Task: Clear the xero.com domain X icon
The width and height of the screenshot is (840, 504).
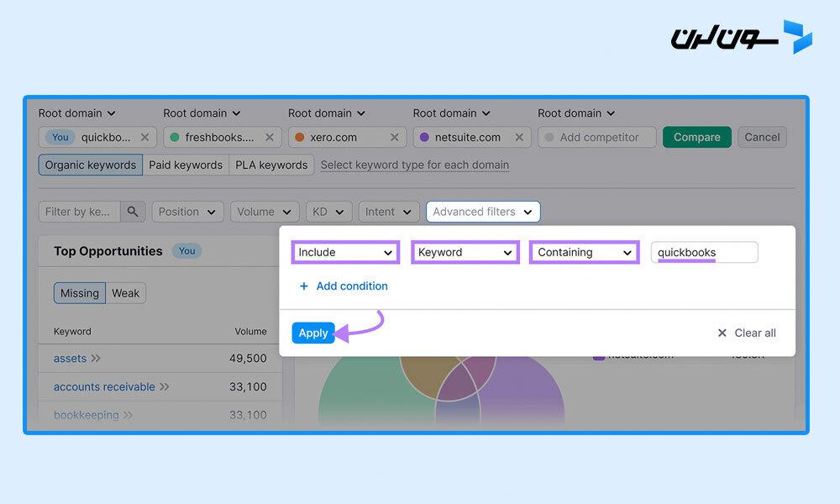Action: coord(394,137)
